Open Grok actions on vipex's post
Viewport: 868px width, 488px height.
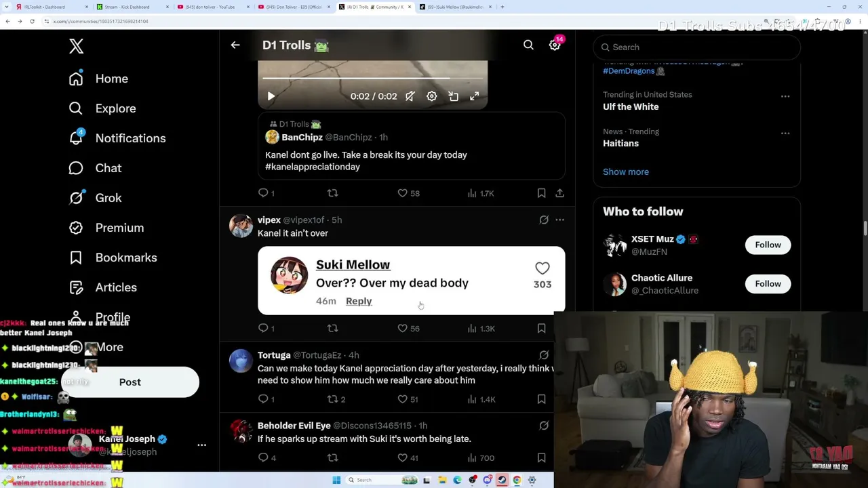point(544,220)
